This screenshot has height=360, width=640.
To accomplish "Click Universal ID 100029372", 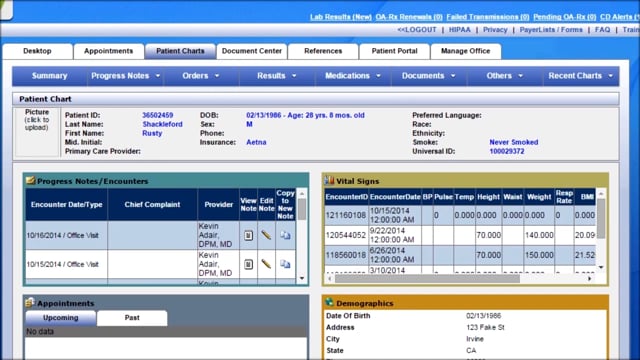I will [507, 151].
